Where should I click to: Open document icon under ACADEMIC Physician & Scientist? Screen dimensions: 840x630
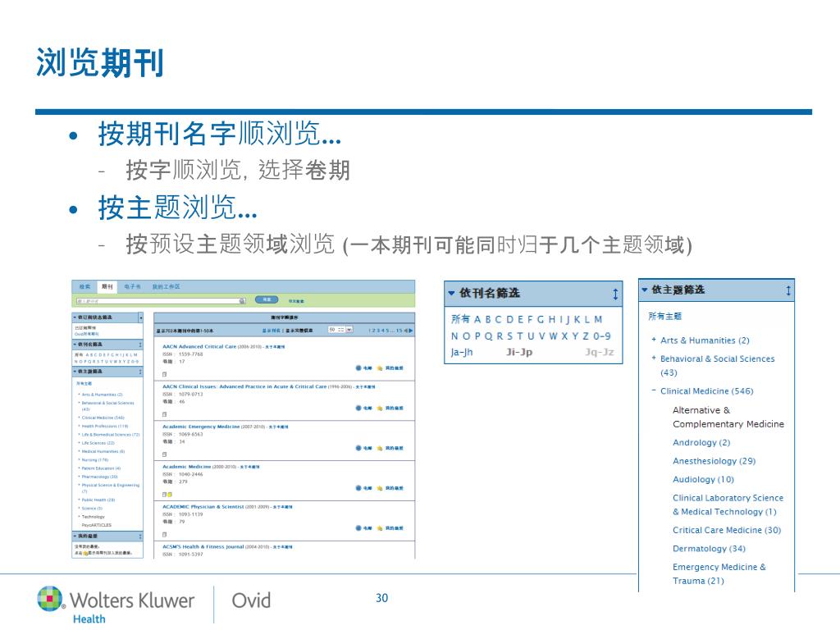click(x=164, y=535)
